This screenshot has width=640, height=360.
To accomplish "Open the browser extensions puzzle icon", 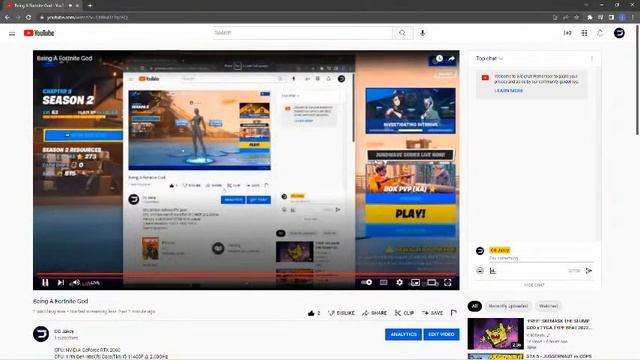I will (x=589, y=17).
